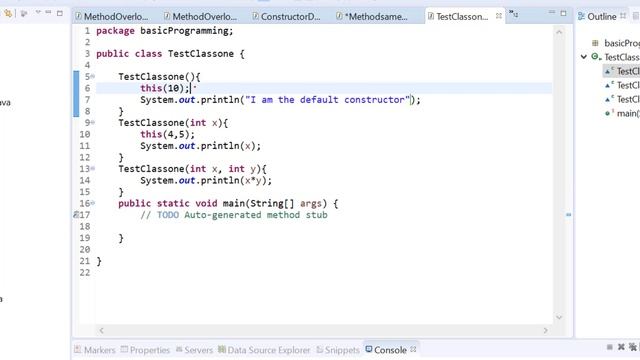Image resolution: width=640 pixels, height=360 pixels.
Task: Click 'System.out.println(x*y);' on line 14
Action: 206,180
